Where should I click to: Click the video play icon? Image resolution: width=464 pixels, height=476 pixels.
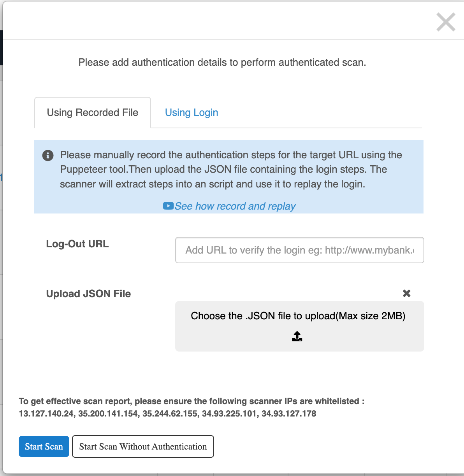click(x=168, y=206)
